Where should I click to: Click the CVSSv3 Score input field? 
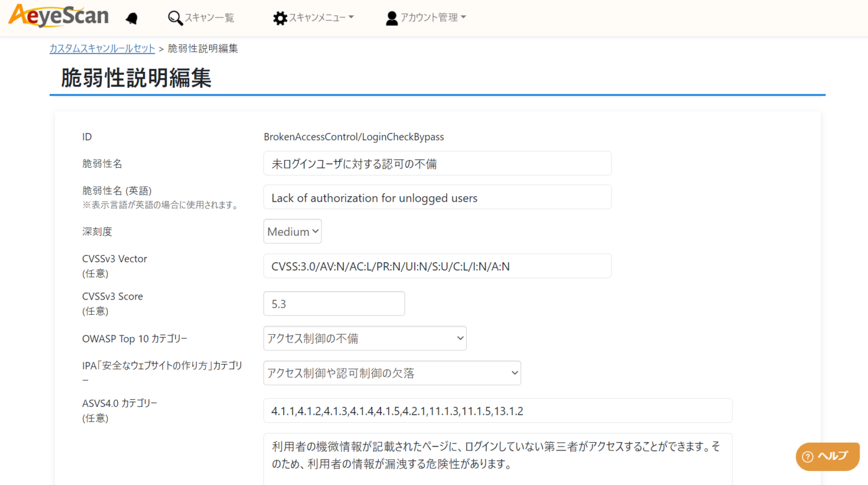[x=333, y=304]
